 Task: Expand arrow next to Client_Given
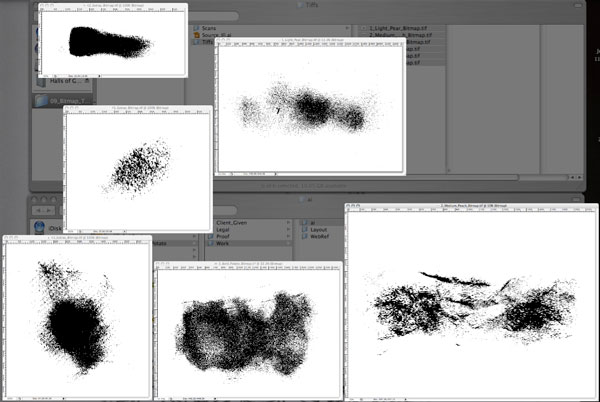288,223
